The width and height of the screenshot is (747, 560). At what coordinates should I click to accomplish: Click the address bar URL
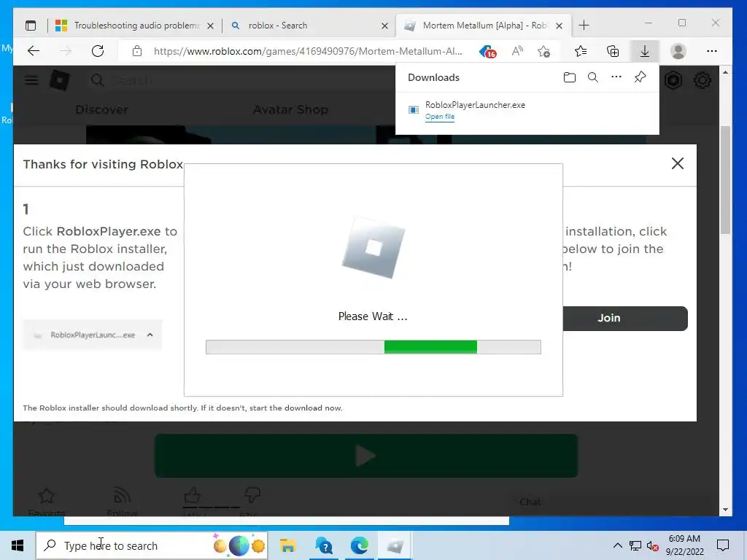[308, 51]
